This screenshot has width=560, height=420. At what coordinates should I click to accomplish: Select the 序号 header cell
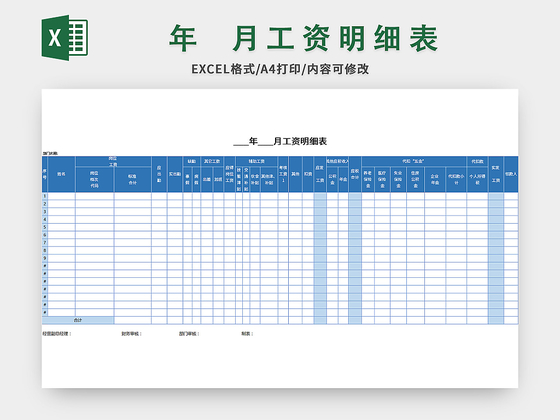tap(45, 174)
